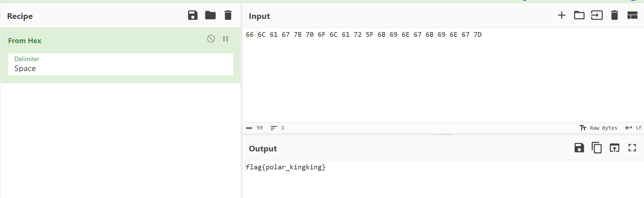Viewport: 644px width, 198px height.
Task: Click the Input pane heading
Action: coord(259,16)
